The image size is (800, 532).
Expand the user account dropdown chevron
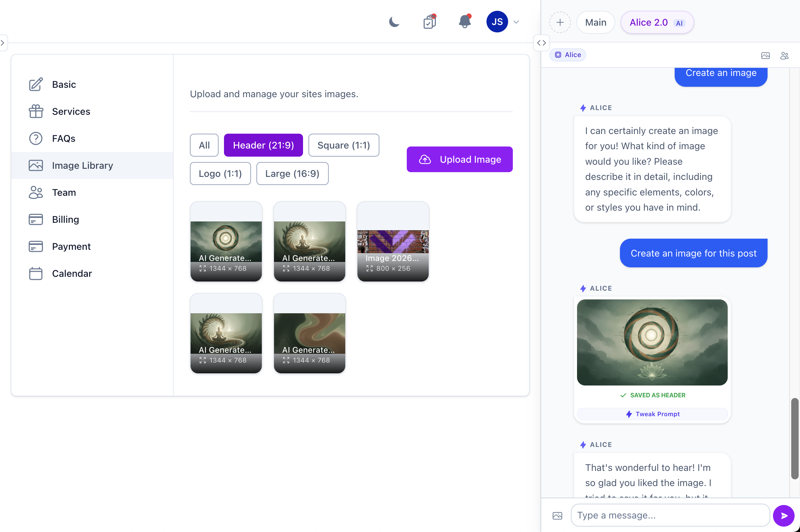pyautogui.click(x=516, y=22)
